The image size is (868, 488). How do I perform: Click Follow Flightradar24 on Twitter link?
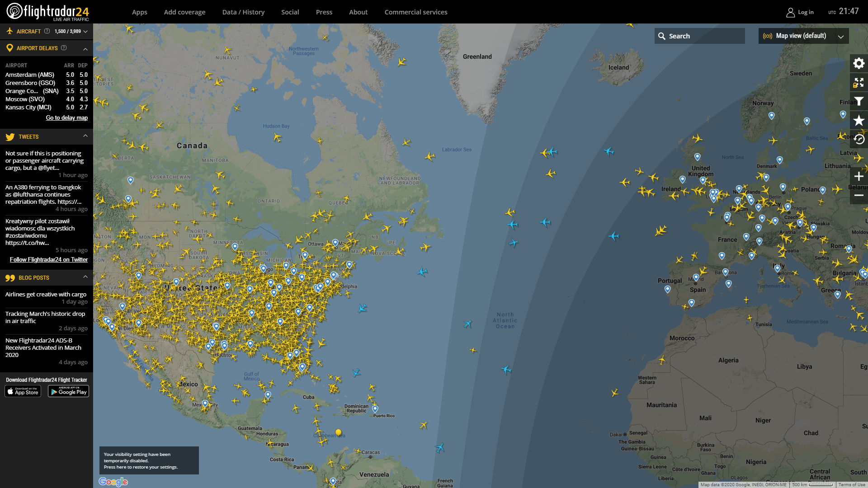[49, 260]
